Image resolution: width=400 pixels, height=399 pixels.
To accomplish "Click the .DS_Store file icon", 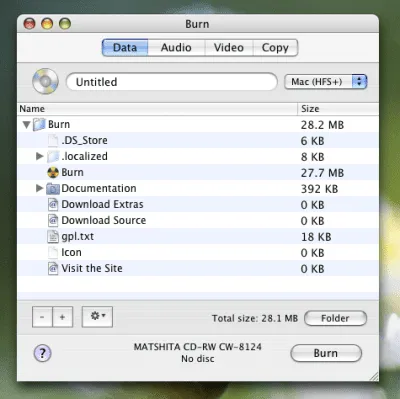I will click(53, 140).
